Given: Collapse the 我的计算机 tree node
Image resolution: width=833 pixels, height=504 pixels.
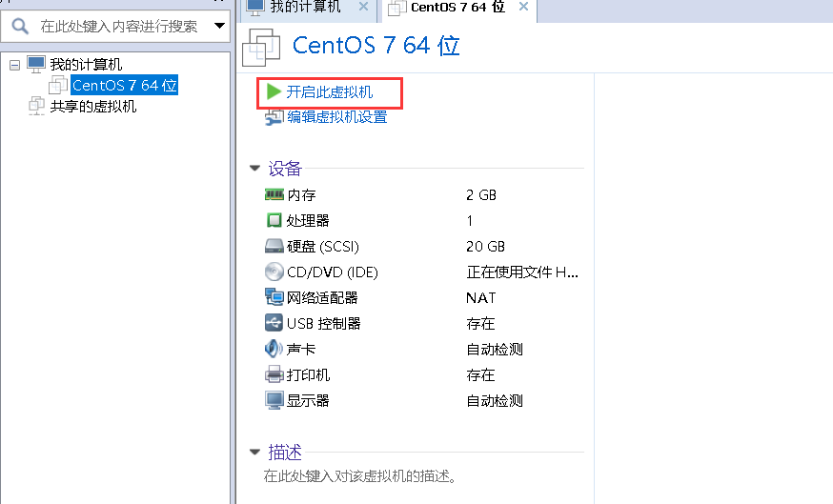Looking at the screenshot, I should coord(15,66).
